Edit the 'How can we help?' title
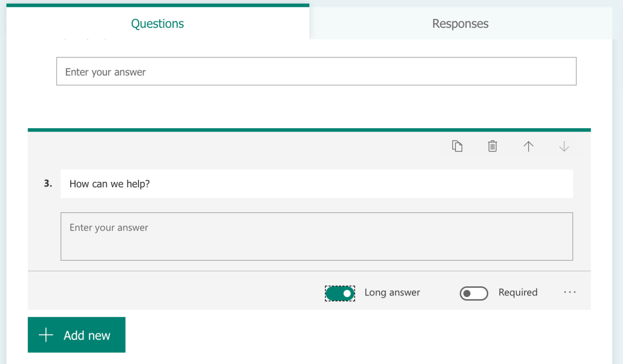This screenshot has width=623, height=364. tap(316, 184)
